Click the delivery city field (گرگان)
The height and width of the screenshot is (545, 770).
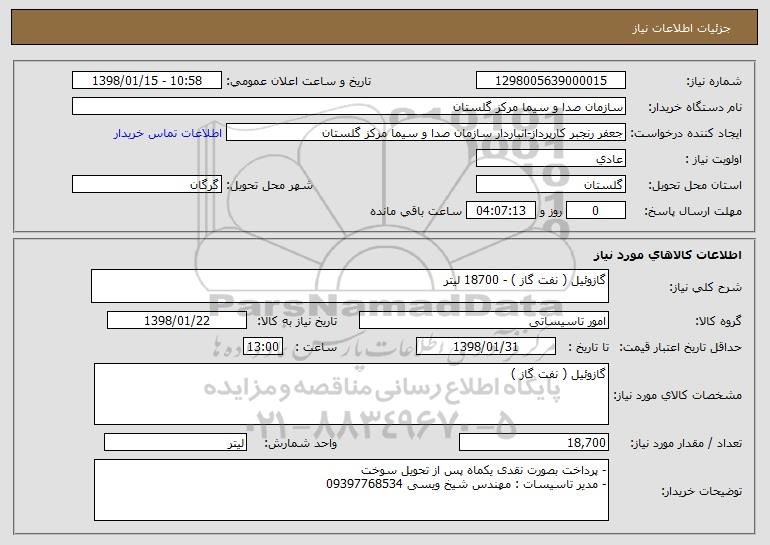click(147, 185)
